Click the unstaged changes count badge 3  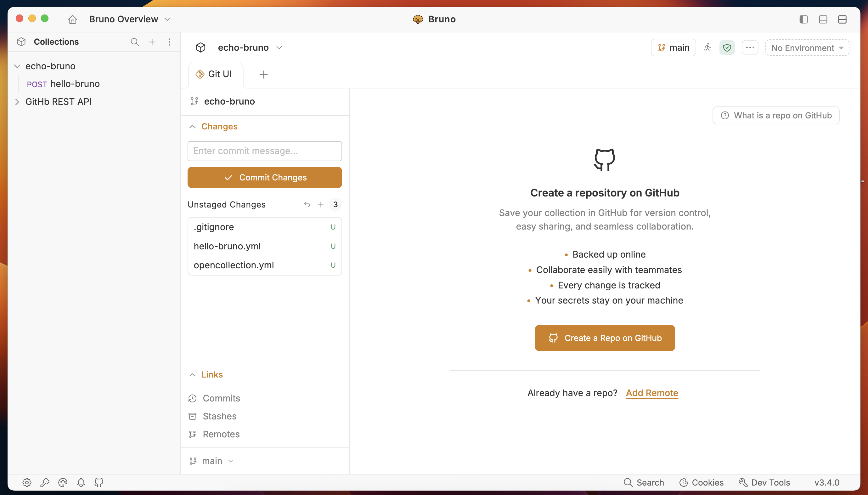(x=335, y=205)
